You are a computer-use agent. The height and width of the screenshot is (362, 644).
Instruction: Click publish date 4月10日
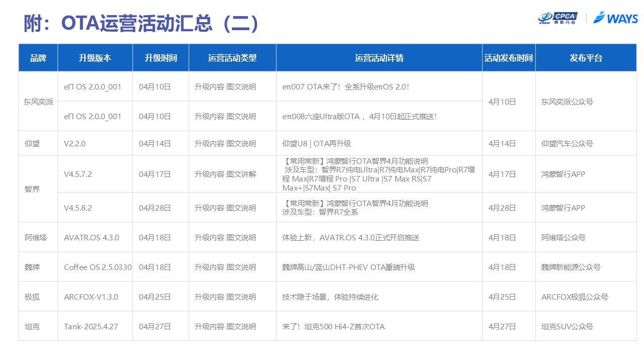pos(502,102)
